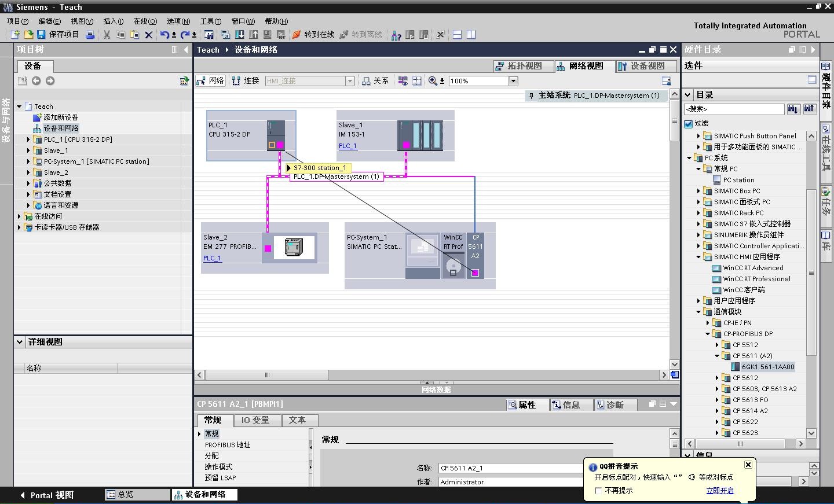Image resolution: width=834 pixels, height=504 pixels.
Task: Click PROFIBUS port on Slave_2 device
Action: point(268,248)
